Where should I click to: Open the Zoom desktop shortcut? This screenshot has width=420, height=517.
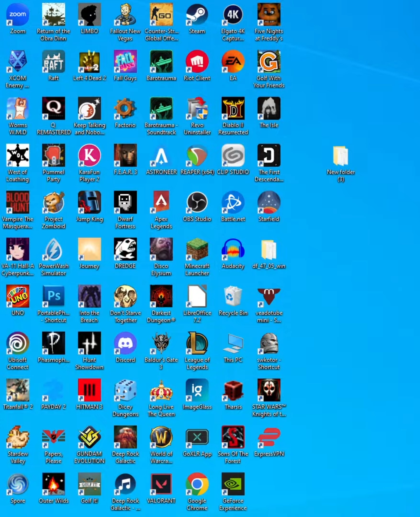click(x=18, y=15)
